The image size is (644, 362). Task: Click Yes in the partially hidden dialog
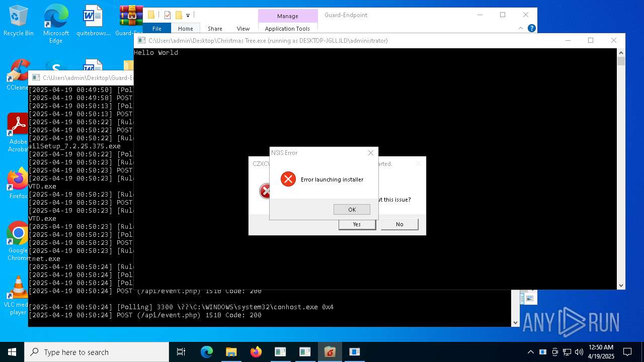[x=357, y=224]
